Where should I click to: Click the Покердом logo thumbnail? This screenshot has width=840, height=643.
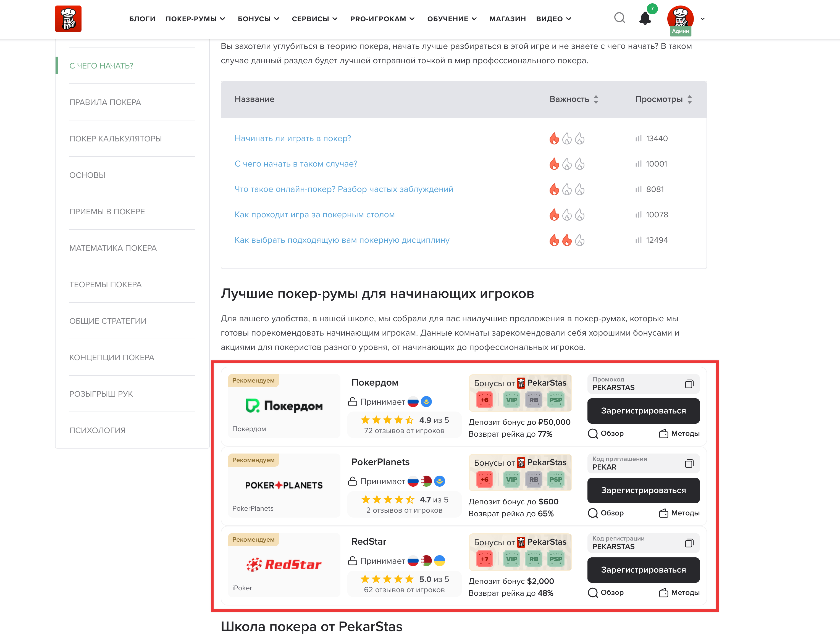click(x=284, y=406)
